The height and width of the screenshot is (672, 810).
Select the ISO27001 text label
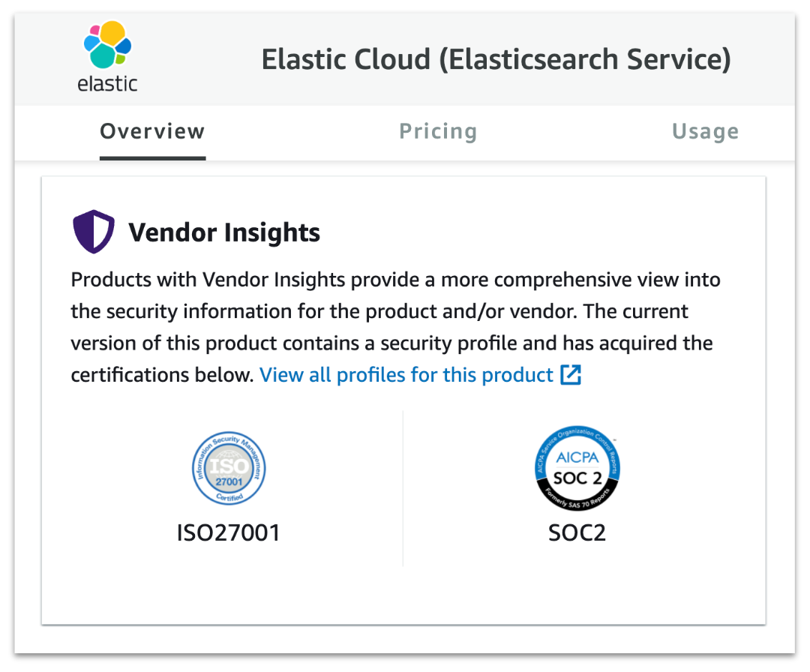pos(228,533)
